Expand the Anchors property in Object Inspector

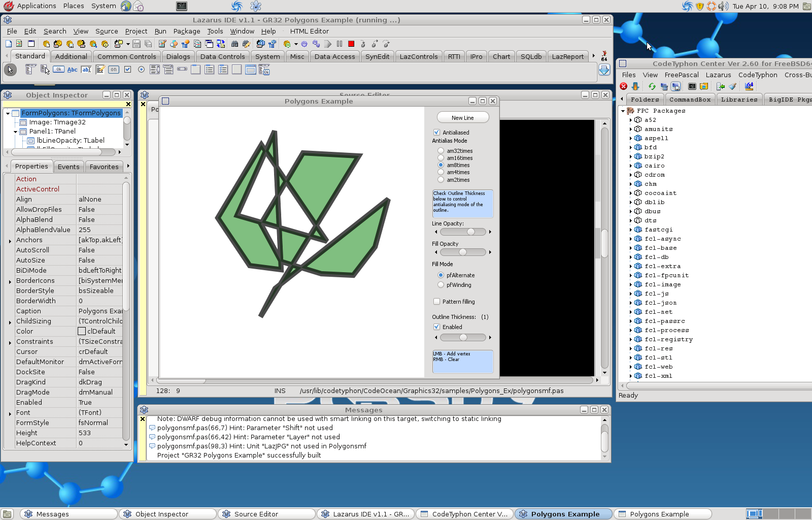click(10, 241)
